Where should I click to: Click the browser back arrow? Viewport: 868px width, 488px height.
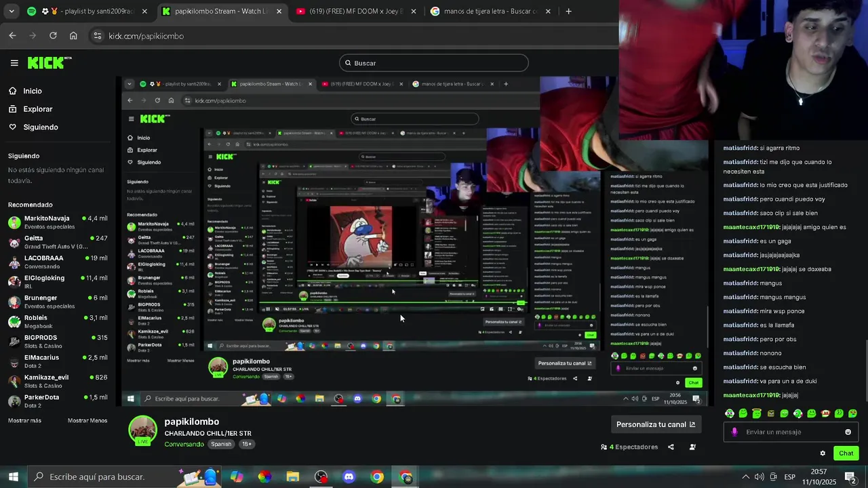pos(12,36)
